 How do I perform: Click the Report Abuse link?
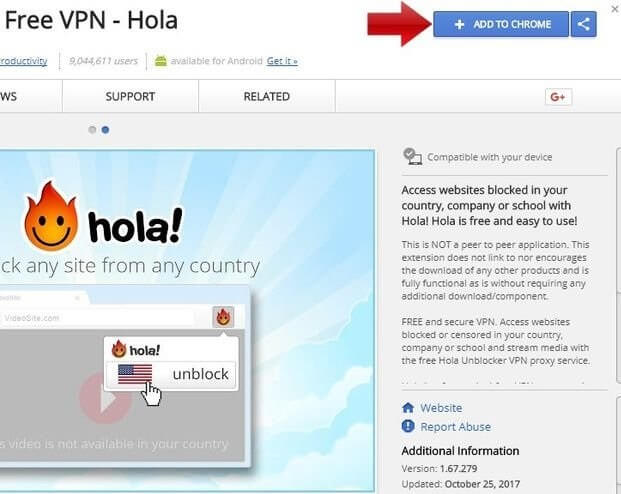[x=455, y=427]
